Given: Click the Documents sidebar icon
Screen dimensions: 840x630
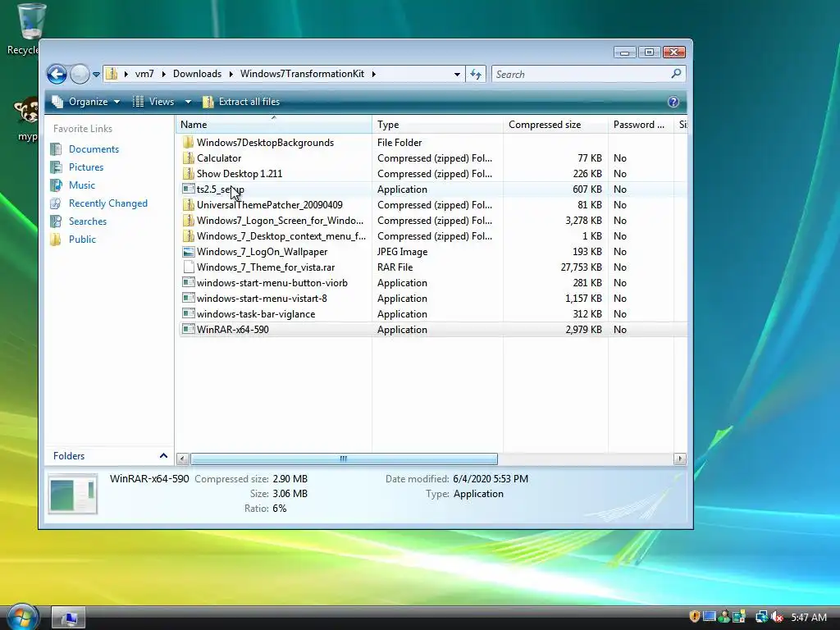Looking at the screenshot, I should click(x=56, y=149).
